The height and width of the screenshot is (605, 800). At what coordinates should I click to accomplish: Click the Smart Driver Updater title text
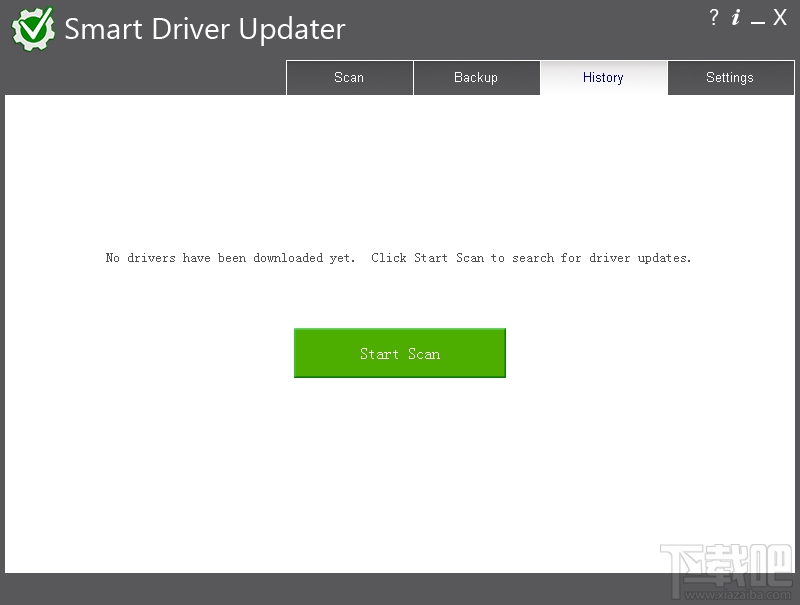(206, 29)
